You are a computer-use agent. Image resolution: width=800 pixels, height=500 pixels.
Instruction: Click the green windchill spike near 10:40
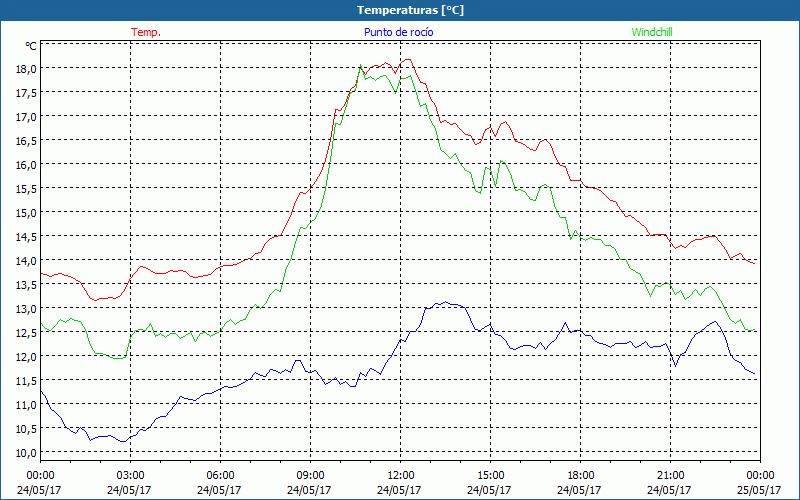pos(360,65)
